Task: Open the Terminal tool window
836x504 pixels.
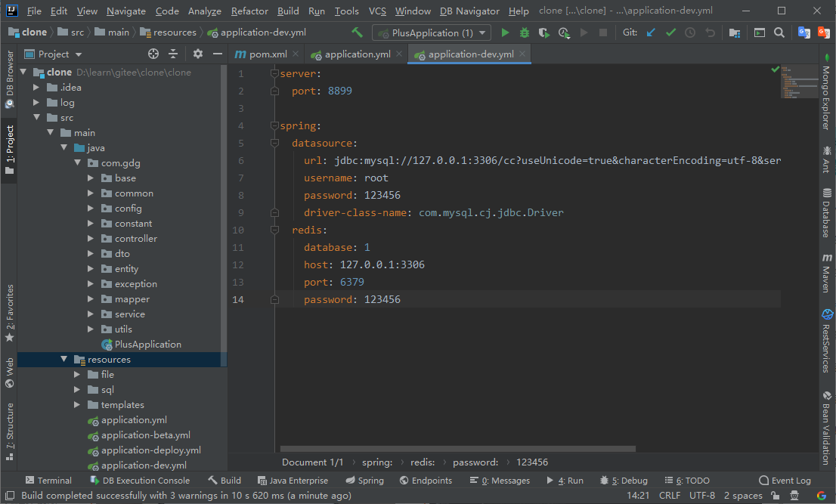Action: (x=48, y=480)
